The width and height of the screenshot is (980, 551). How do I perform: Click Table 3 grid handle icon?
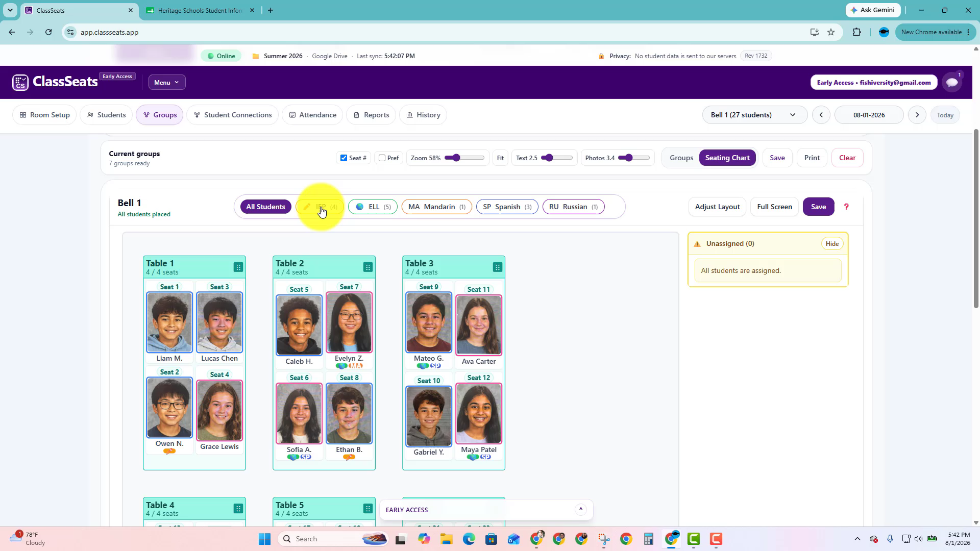tap(498, 267)
